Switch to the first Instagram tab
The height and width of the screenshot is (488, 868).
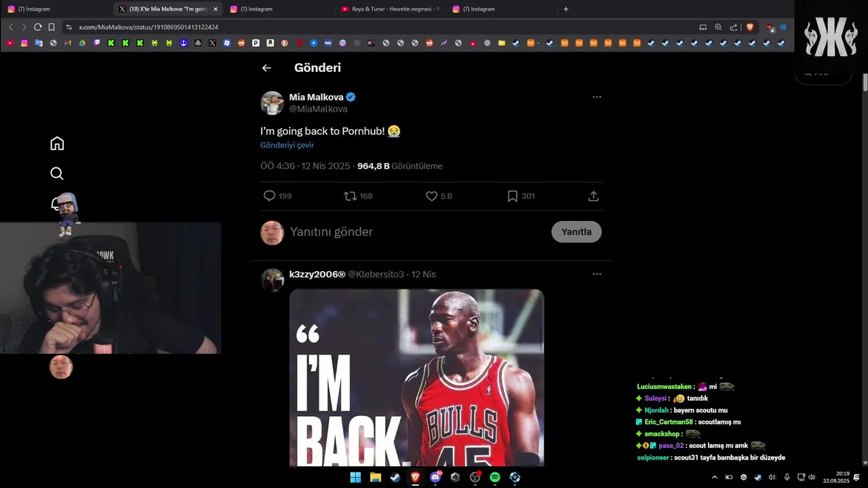(x=56, y=9)
